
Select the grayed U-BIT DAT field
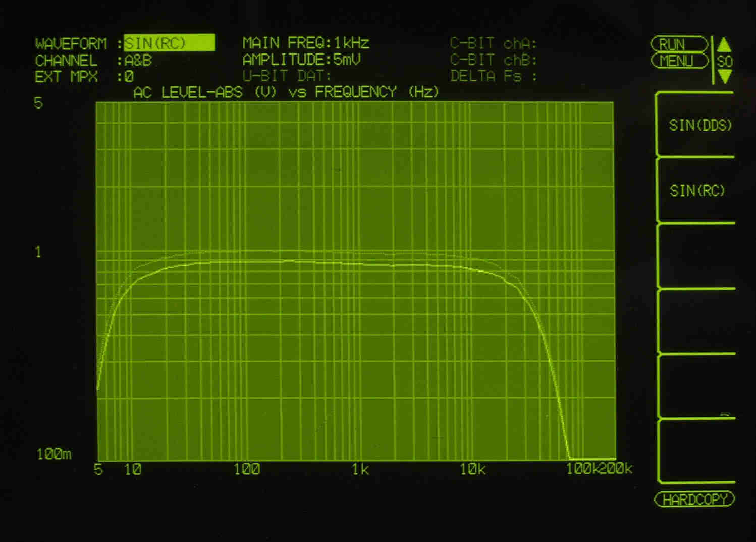point(286,76)
